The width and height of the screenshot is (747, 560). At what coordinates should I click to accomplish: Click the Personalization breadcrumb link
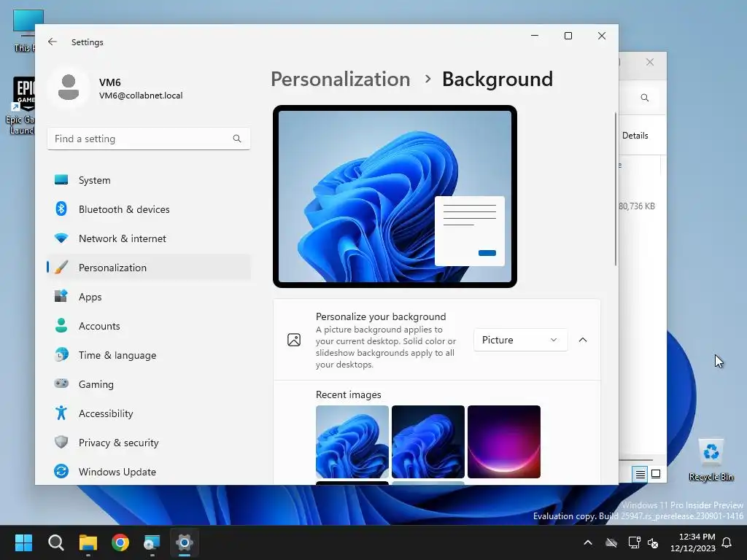pos(340,79)
